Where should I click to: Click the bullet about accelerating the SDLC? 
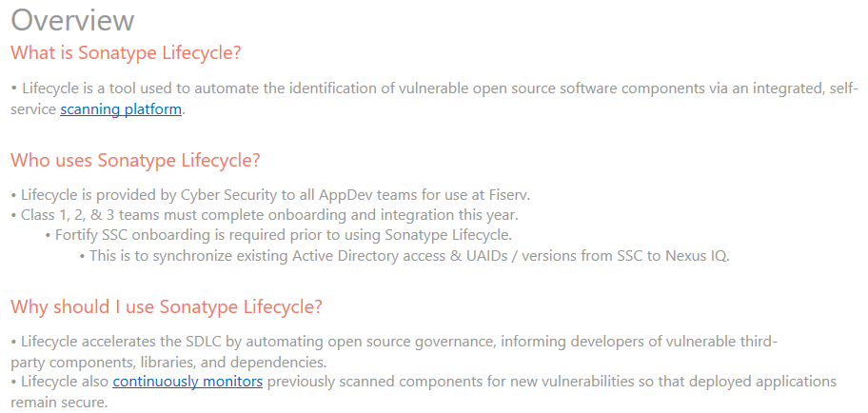[x=393, y=341]
